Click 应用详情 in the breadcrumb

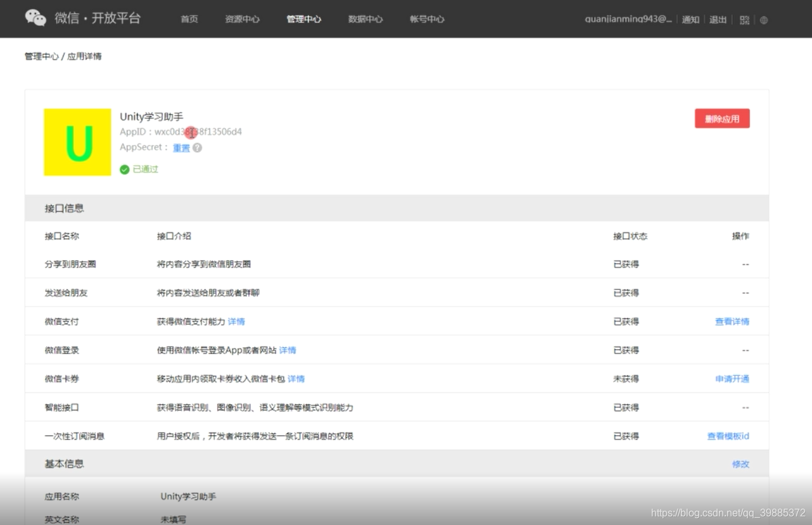(x=84, y=56)
